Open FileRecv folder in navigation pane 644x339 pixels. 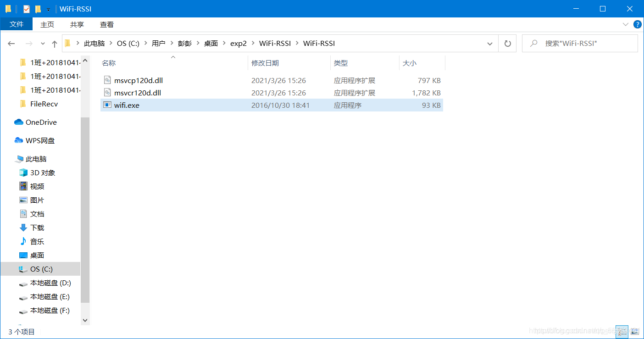(44, 104)
